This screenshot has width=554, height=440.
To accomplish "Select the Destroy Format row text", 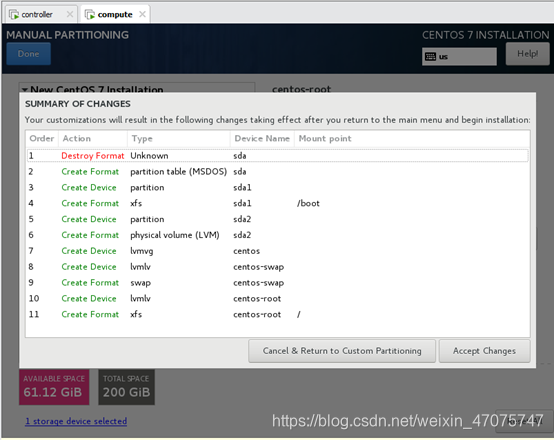I will 93,156.
